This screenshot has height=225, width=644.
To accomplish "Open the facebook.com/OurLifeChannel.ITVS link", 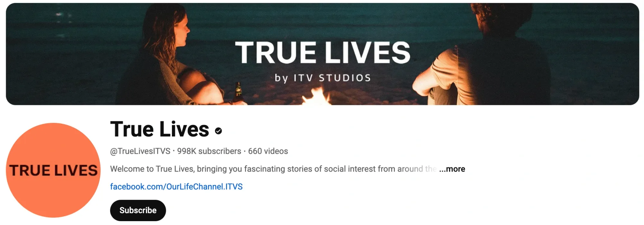I will point(176,187).
